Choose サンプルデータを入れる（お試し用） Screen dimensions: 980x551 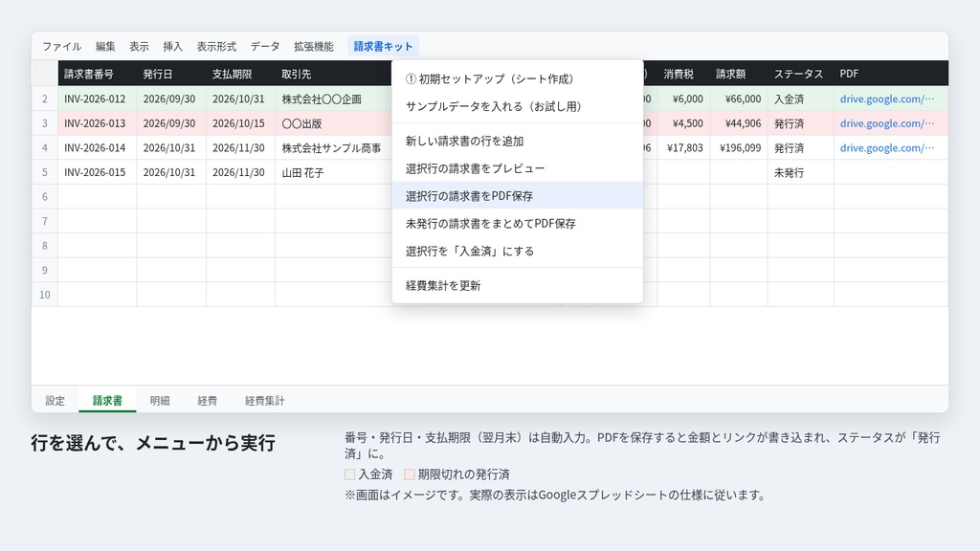518,106
